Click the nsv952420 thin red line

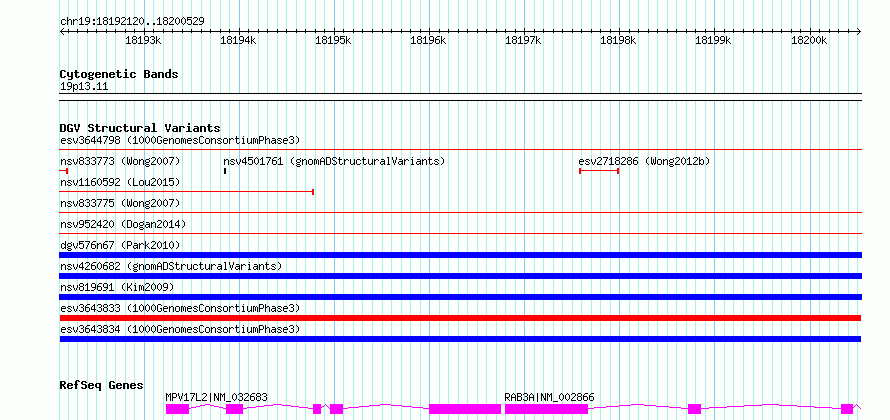coord(460,233)
